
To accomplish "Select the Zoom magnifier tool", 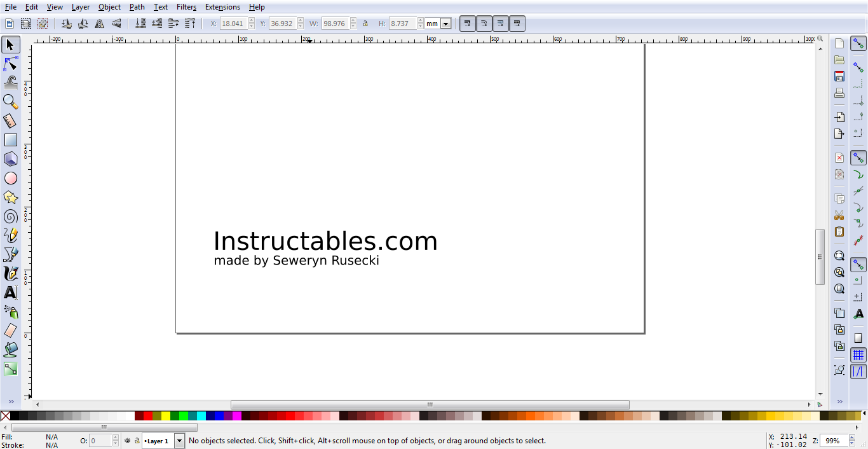I will pos(11,102).
